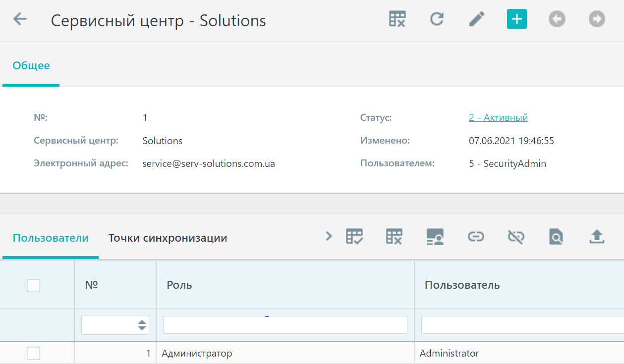Click the page title Сервисный центр - Solutions

click(159, 20)
